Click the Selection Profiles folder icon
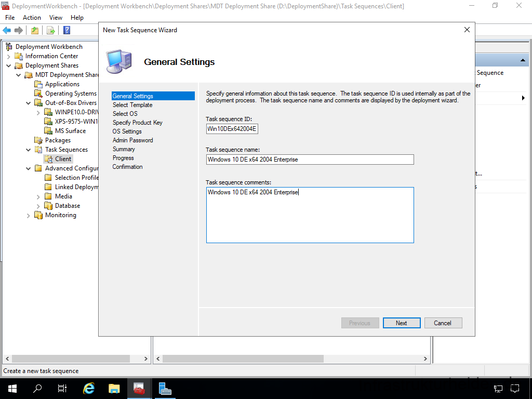Image resolution: width=532 pixels, height=399 pixels. 48,178
